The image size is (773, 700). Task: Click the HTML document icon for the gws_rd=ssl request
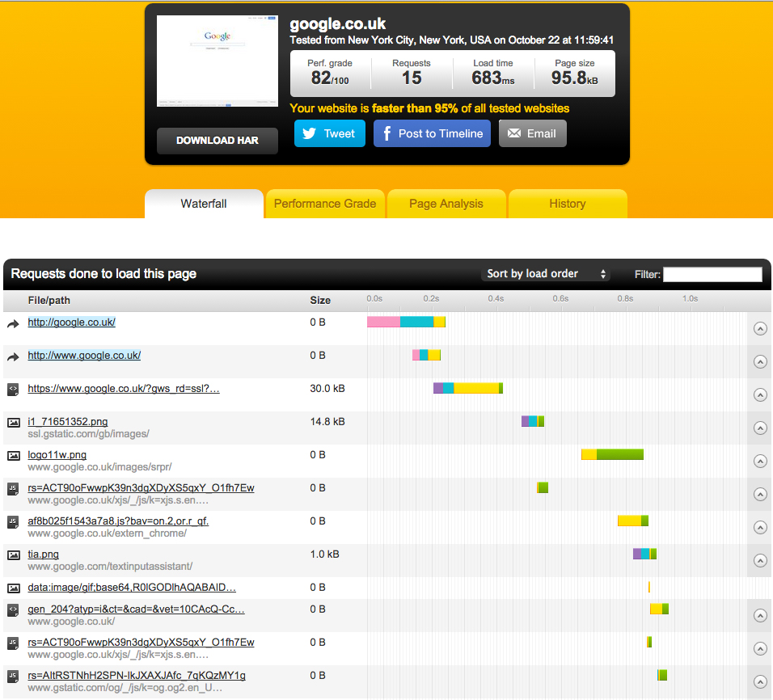13,390
